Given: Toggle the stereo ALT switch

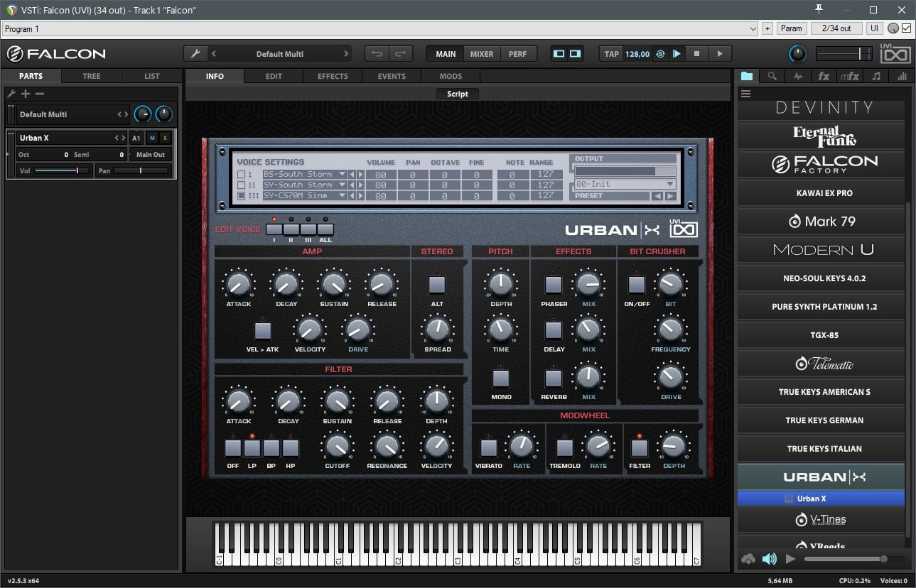Looking at the screenshot, I should click(x=437, y=285).
